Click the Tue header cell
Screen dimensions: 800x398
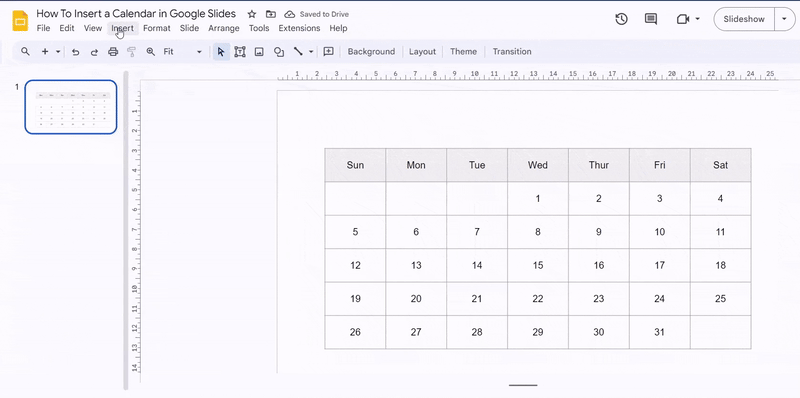tap(477, 165)
